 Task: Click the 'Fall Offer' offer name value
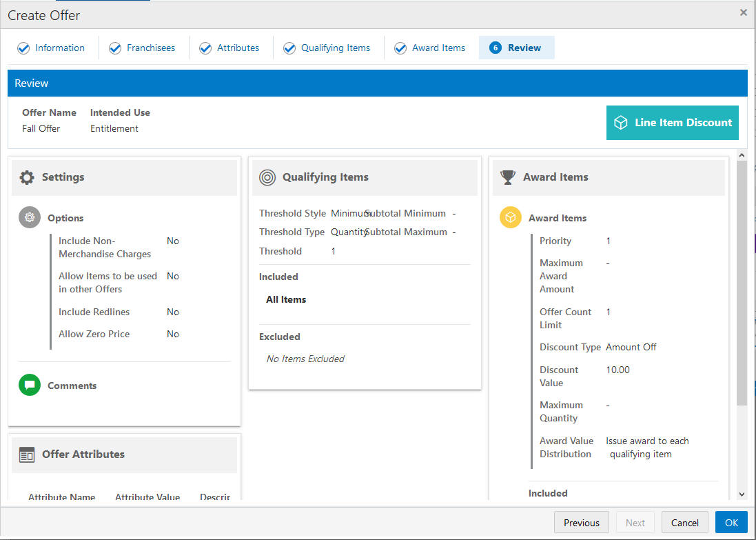[x=41, y=128]
